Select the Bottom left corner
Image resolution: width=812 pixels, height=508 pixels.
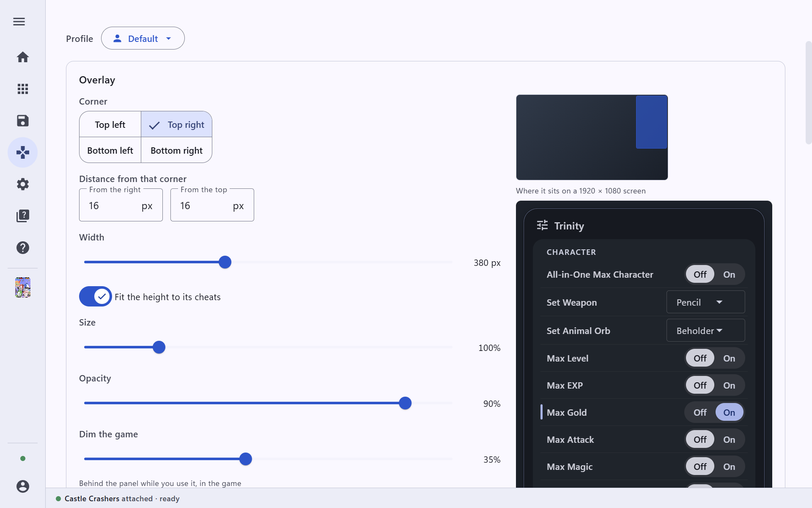pos(110,150)
